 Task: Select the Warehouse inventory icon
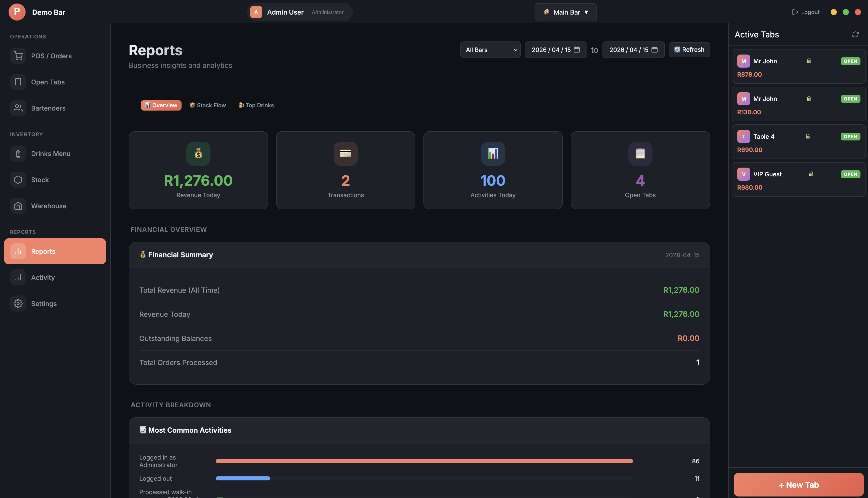tap(18, 206)
